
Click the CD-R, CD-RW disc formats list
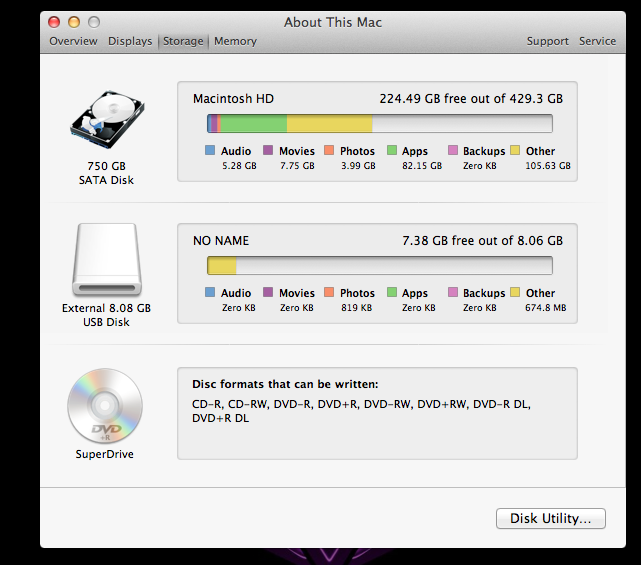[361, 411]
